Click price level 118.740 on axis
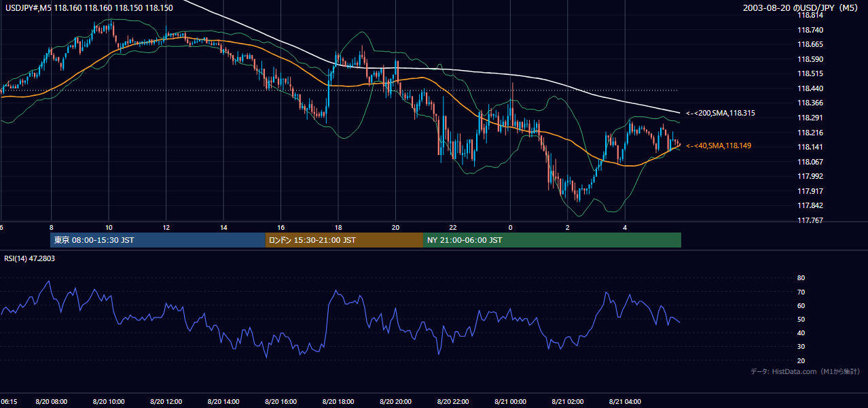 [810, 30]
